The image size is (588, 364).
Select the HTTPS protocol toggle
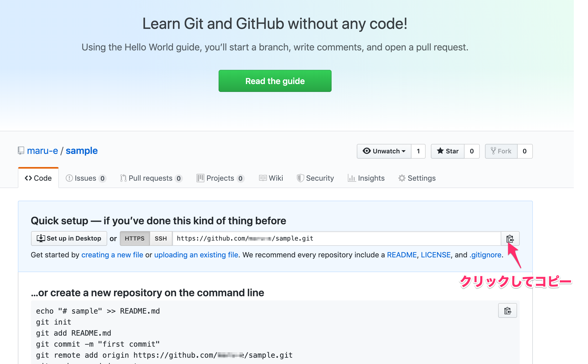pyautogui.click(x=135, y=238)
